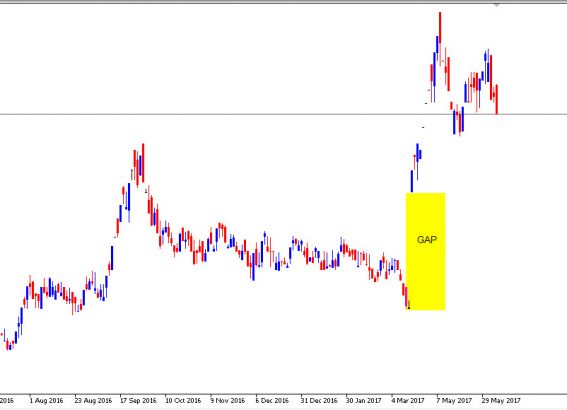Image resolution: width=567 pixels, height=410 pixels.
Task: Click the 7 May 2017 date label
Action: tap(454, 401)
